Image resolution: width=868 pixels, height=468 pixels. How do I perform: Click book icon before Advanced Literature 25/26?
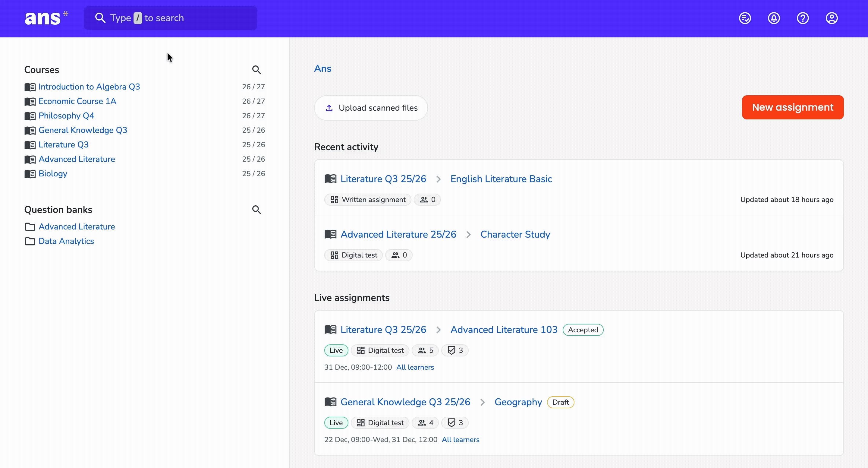click(331, 234)
